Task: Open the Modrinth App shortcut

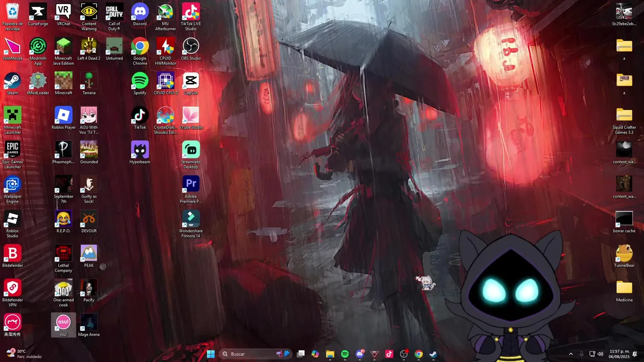Action: point(38,51)
